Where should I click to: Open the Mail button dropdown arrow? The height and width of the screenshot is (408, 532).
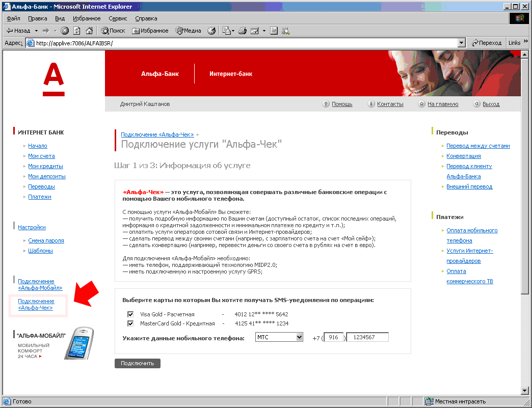coord(233,31)
